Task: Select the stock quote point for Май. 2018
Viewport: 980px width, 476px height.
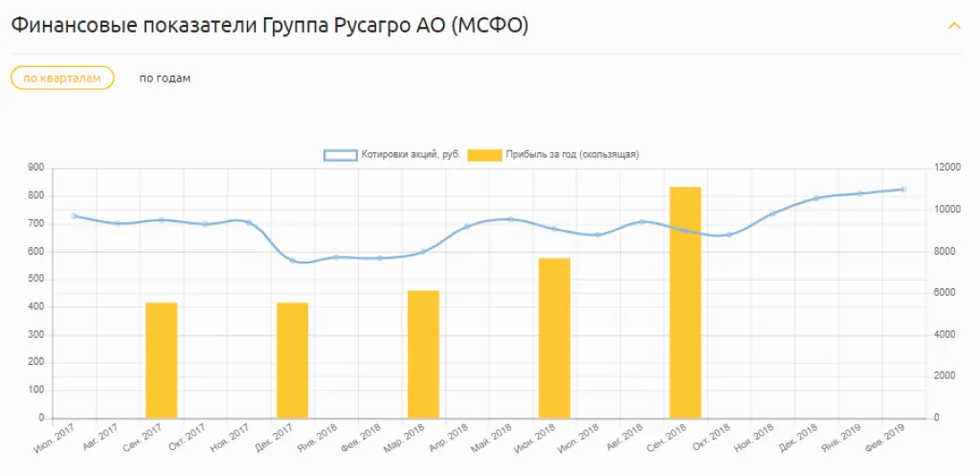Action: (x=511, y=219)
